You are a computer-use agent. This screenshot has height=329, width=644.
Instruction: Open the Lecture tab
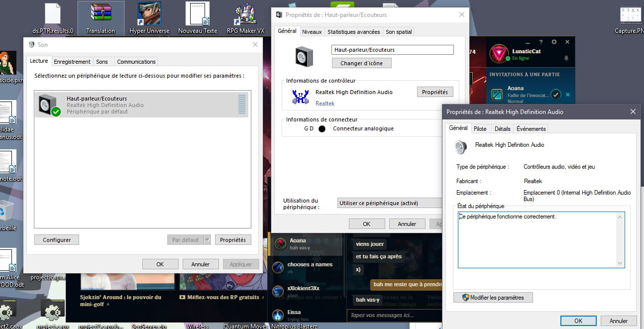click(x=39, y=61)
